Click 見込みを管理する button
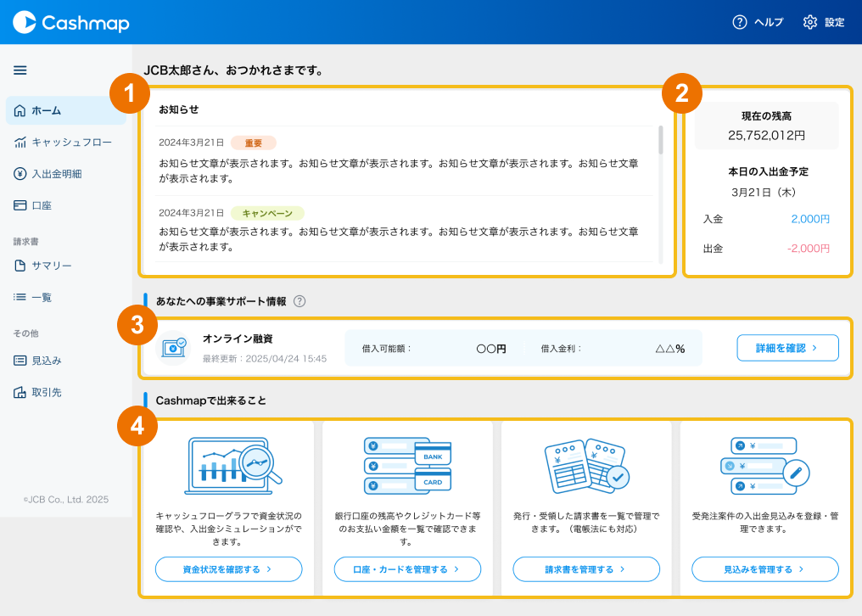Screen dimensions: 862x616 tap(765, 569)
